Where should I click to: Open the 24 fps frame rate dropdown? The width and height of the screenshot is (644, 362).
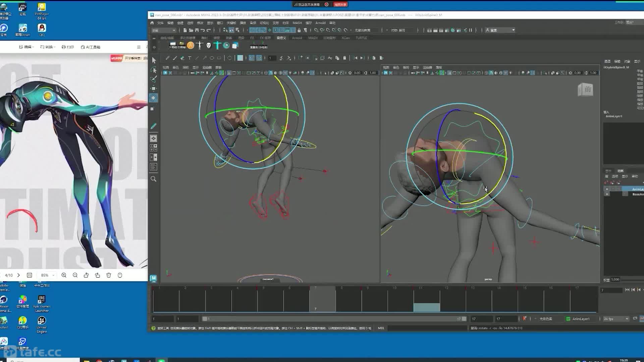[616, 319]
